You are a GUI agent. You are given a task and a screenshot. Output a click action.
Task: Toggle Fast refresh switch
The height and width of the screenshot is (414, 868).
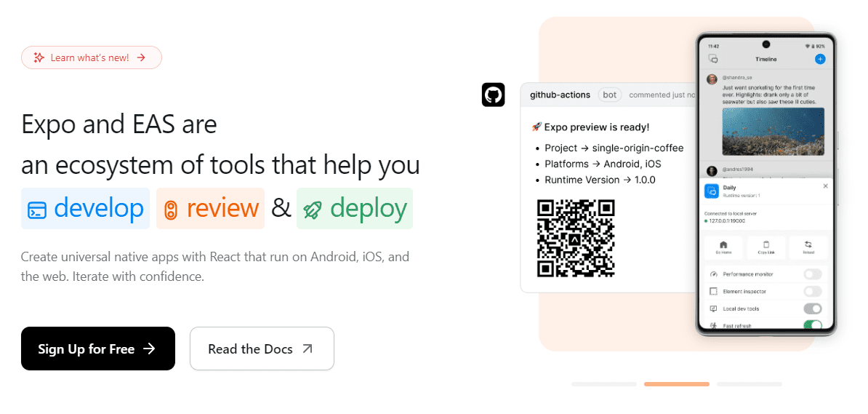813,326
